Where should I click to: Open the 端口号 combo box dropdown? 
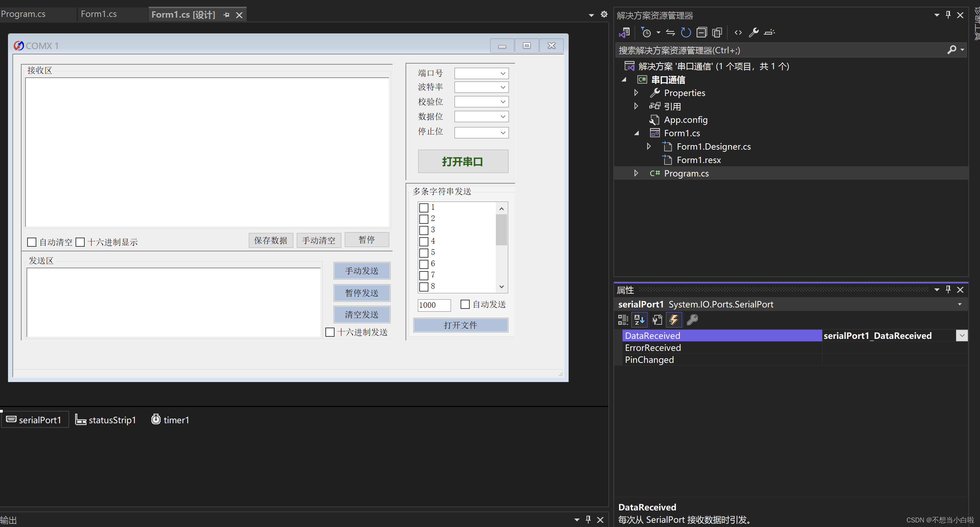pos(503,73)
